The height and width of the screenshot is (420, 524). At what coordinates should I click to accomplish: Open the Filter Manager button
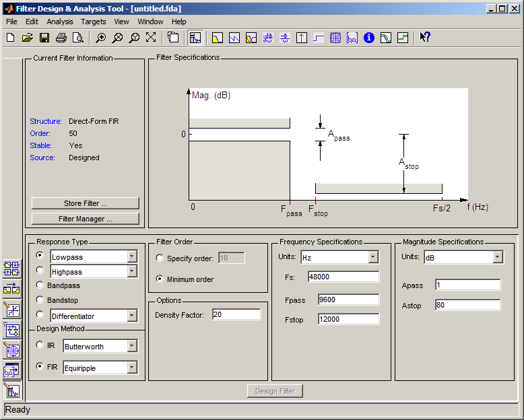click(x=85, y=219)
